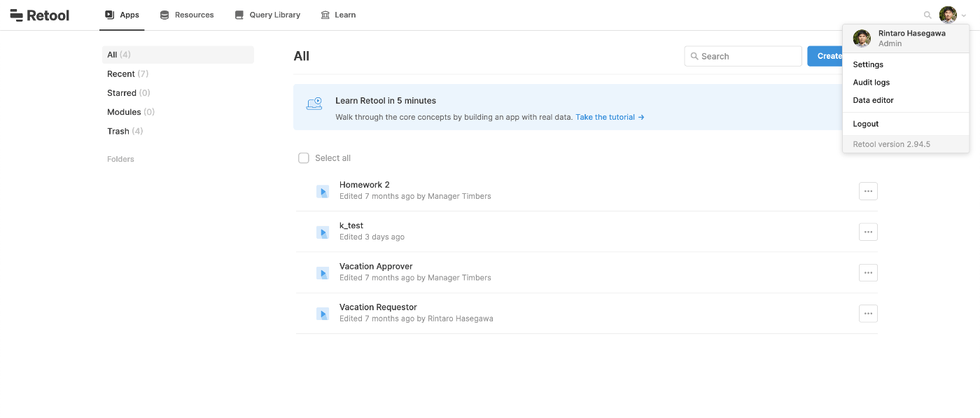Select Data editor in the account menu

point(873,100)
